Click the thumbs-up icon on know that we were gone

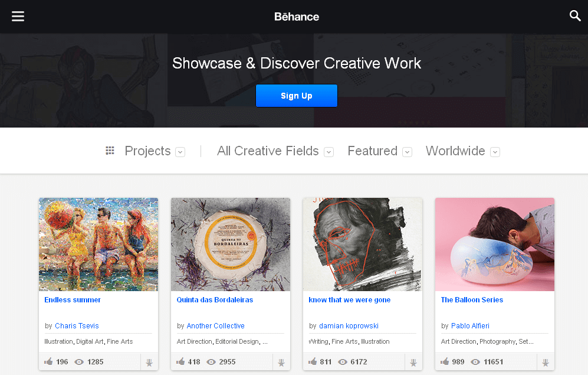click(x=313, y=361)
